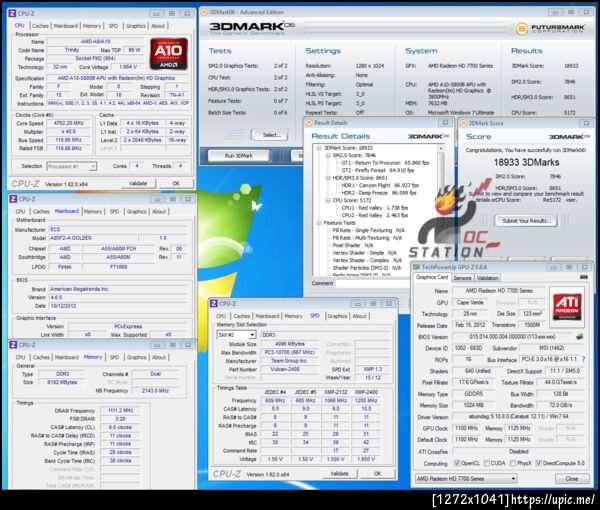Collapse the HDR/SM3.0 Score: 8651 node

pos(328,178)
